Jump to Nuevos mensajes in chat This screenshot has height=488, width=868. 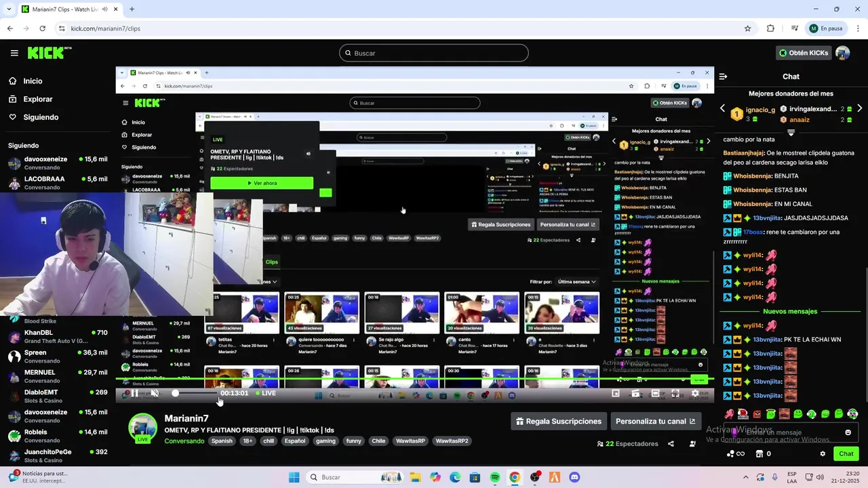pos(790,312)
